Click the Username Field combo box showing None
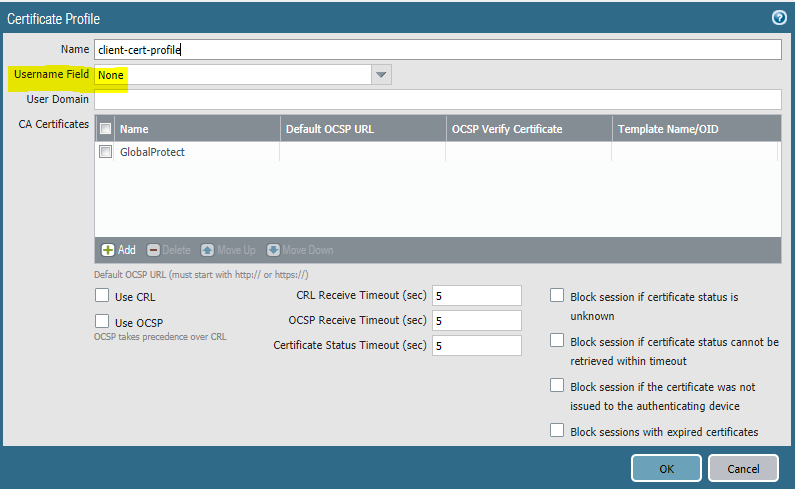The width and height of the screenshot is (795, 489). (x=243, y=75)
